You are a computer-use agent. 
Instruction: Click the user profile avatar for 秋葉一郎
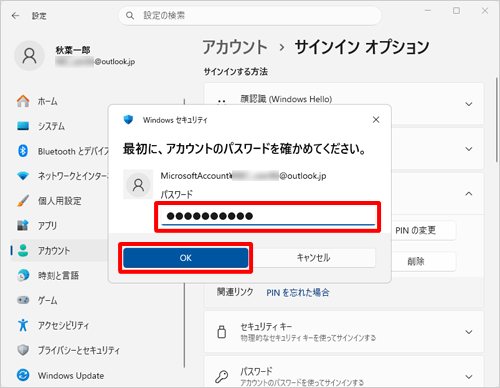tap(29, 56)
